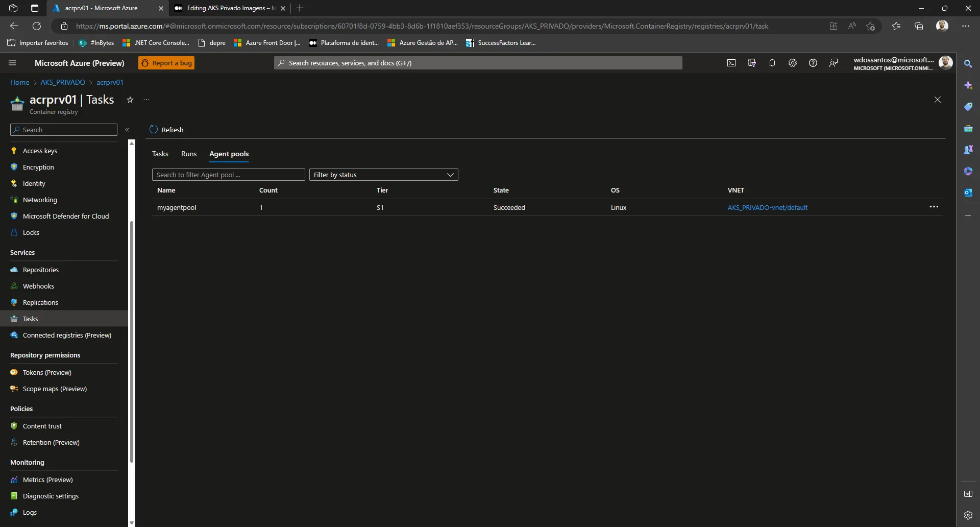The image size is (980, 527).
Task: Open Edge settings and more menu
Action: 965,26
